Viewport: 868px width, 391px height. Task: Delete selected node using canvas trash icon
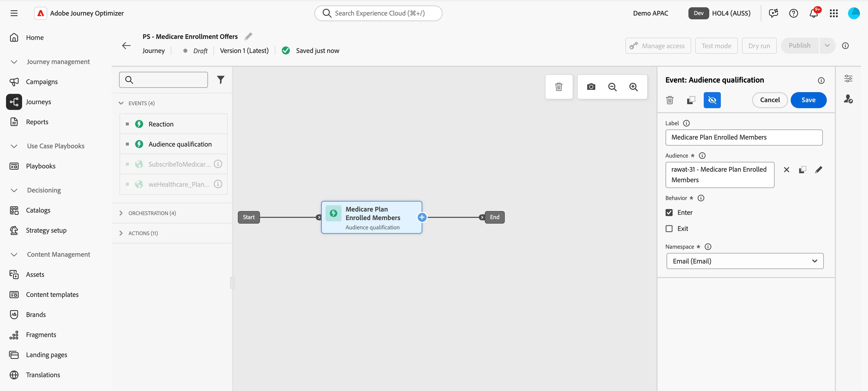pos(559,87)
